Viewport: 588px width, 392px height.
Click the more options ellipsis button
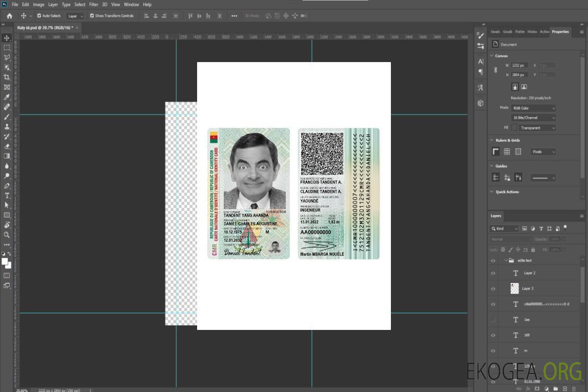234,16
